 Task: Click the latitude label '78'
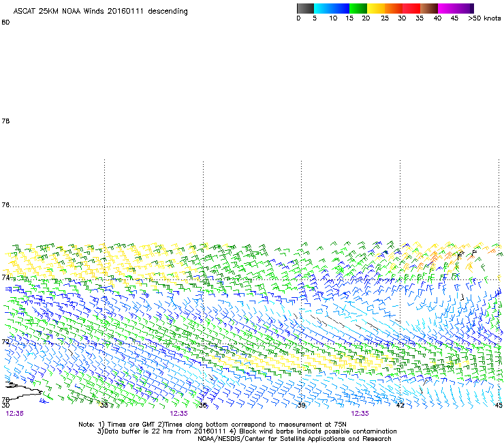click(x=5, y=121)
